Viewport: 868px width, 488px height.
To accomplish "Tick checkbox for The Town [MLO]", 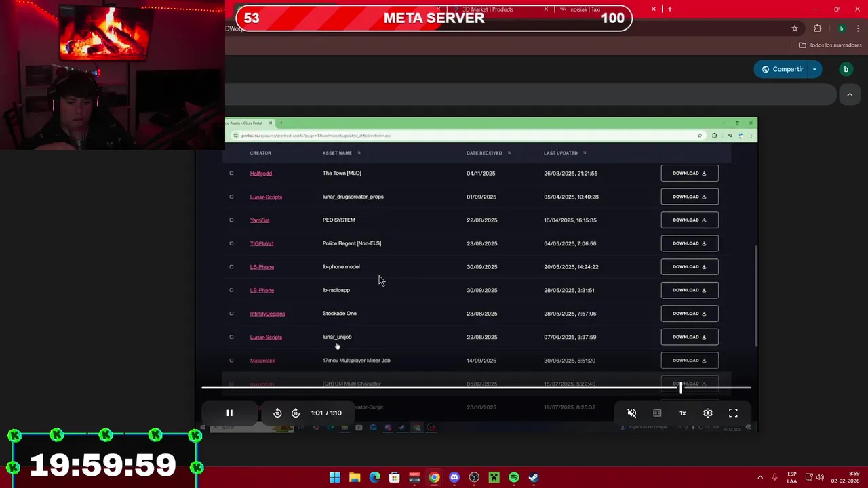I will tap(231, 174).
